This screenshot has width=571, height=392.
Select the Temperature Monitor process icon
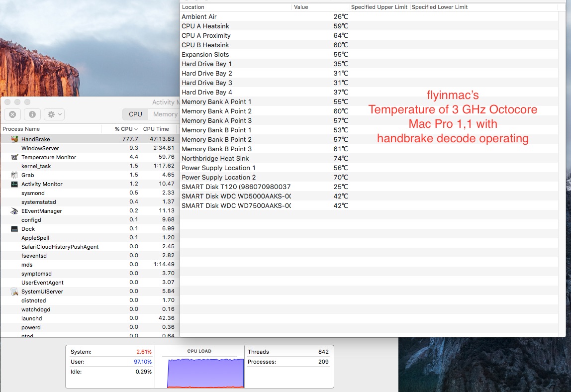(x=14, y=157)
